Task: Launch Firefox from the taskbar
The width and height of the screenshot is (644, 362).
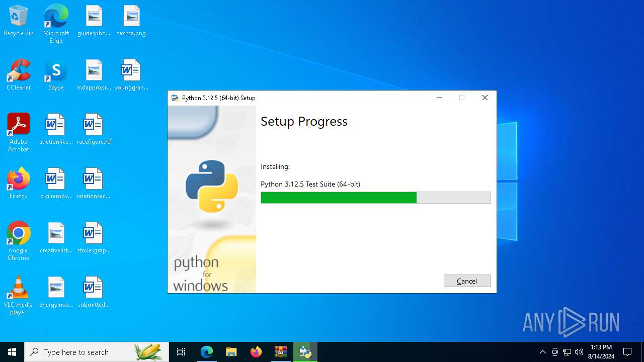Action: [256, 352]
